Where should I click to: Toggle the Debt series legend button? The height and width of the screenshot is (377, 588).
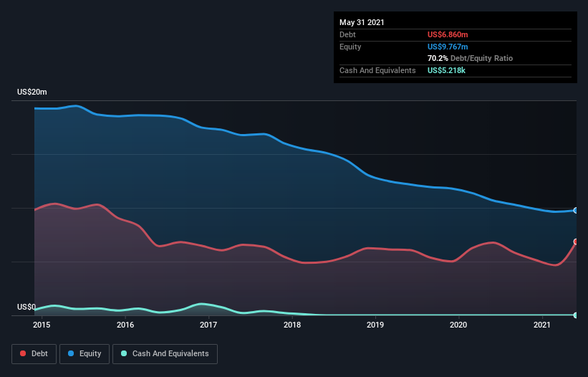(34, 354)
